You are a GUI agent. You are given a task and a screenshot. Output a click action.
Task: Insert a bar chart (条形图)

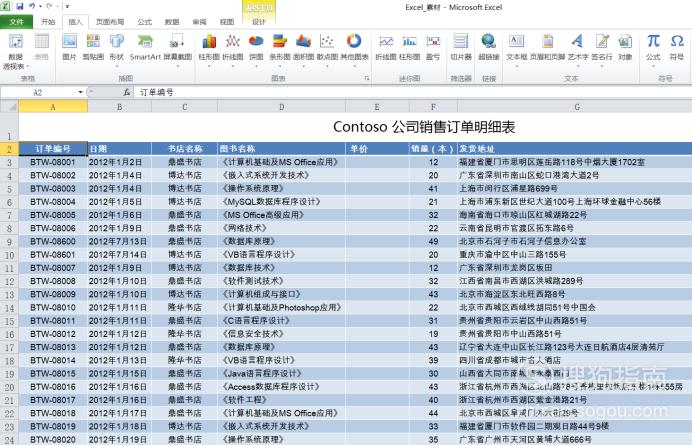pyautogui.click(x=280, y=49)
